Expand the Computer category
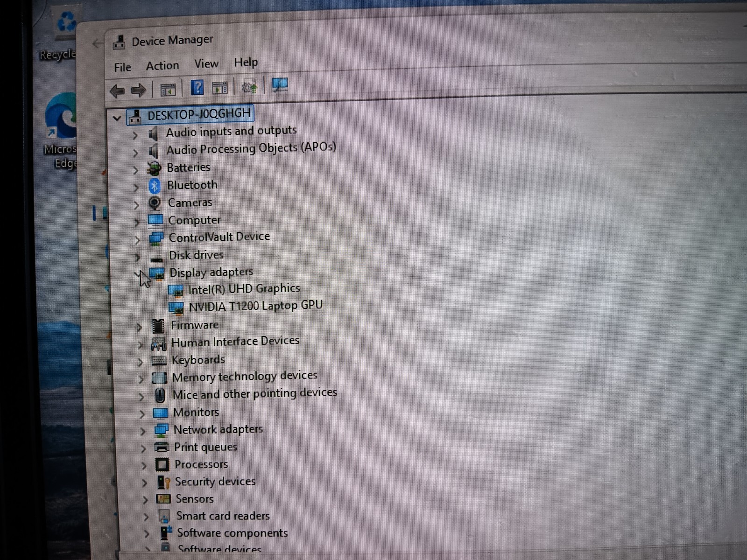Screen dimensions: 747x560 coord(137,223)
